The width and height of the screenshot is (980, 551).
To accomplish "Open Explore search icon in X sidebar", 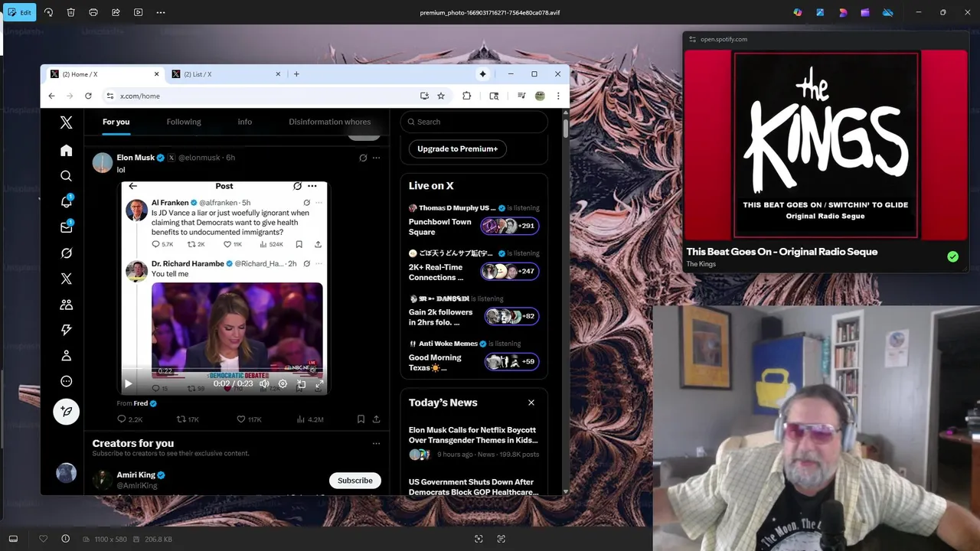I will click(67, 176).
